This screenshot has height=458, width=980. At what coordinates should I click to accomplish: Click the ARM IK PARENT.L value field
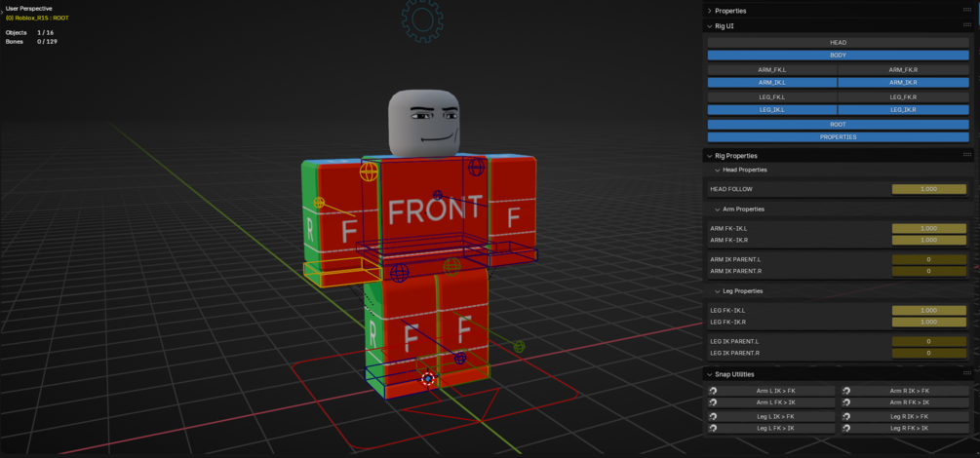(x=928, y=259)
